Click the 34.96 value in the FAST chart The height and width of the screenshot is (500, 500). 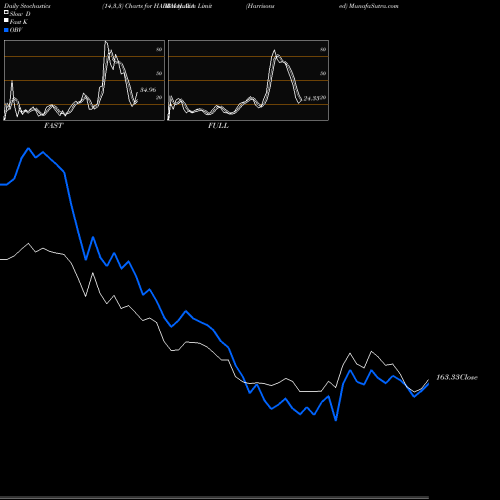tap(148, 90)
